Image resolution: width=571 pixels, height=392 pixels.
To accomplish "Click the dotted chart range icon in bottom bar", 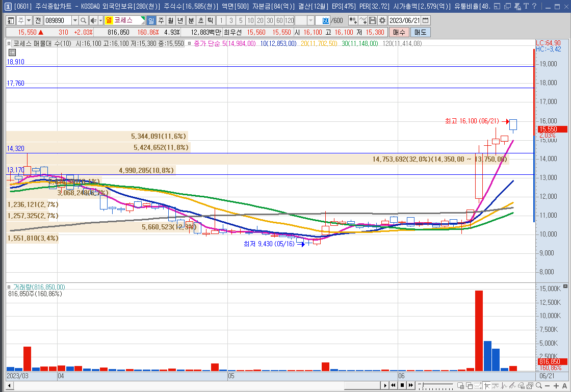I will [478, 385].
